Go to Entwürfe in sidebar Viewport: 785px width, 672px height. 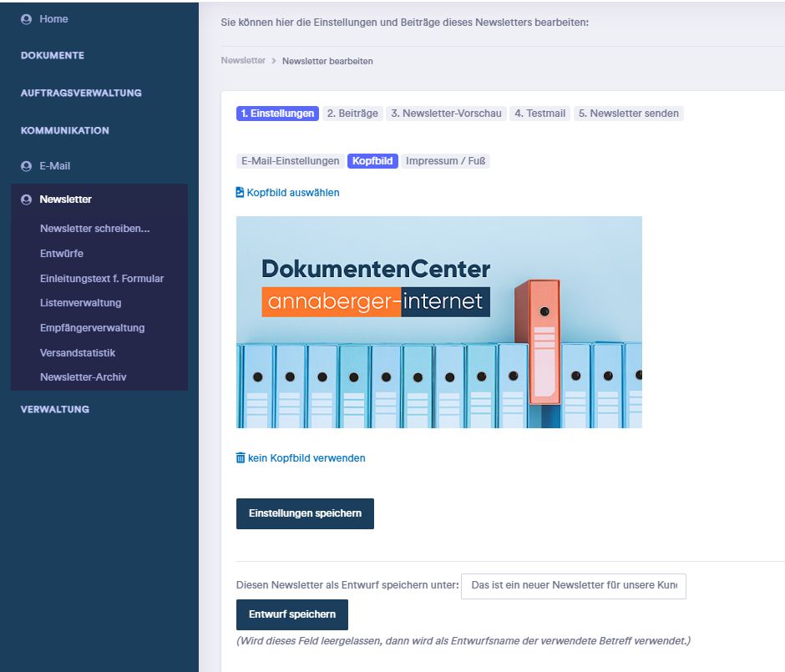click(62, 254)
